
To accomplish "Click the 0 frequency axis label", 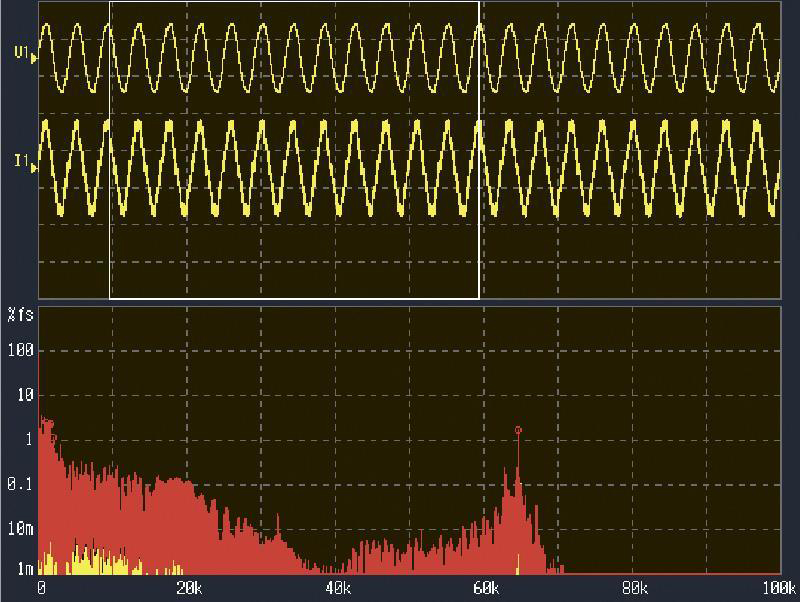I will 41,587.
